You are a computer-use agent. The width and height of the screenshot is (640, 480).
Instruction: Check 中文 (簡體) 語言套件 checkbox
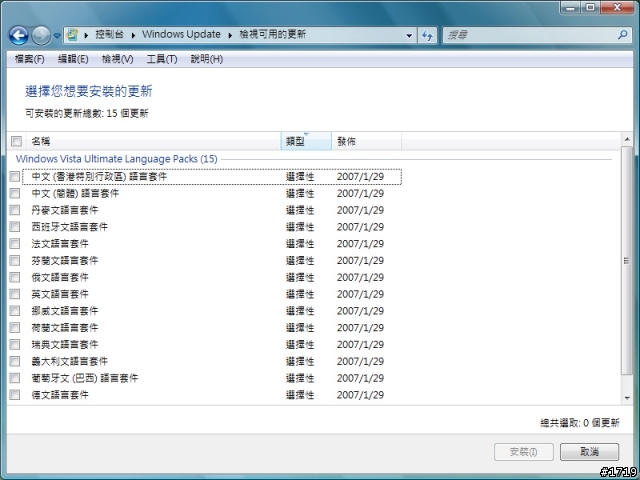coord(15,193)
